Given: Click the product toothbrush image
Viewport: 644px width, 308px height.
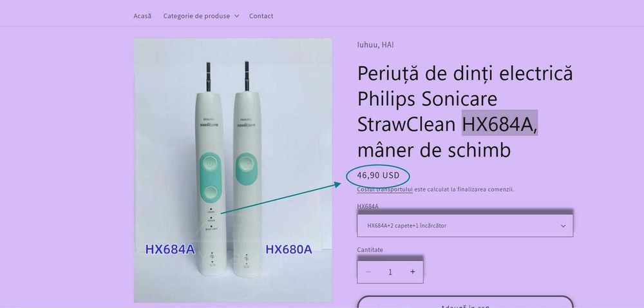Looking at the screenshot, I should (x=233, y=170).
